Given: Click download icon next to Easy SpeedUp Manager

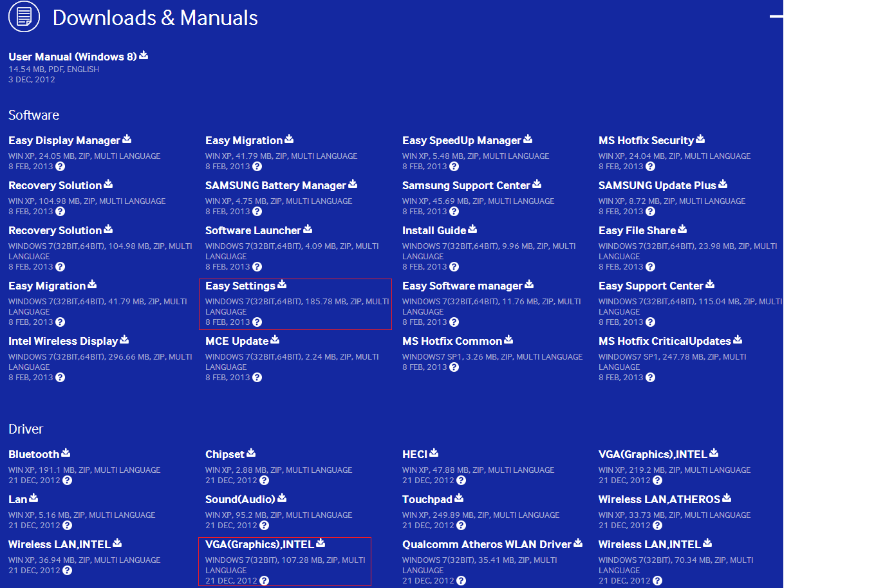Looking at the screenshot, I should pos(528,139).
